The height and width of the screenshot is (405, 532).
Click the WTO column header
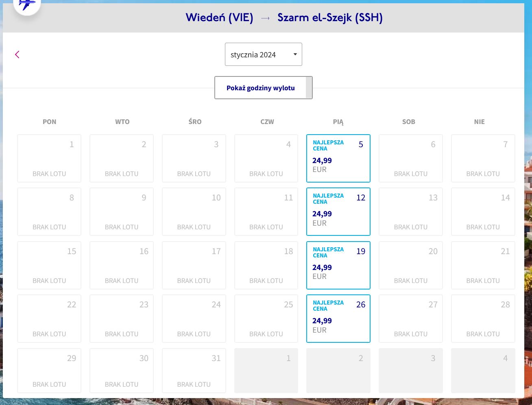(x=122, y=122)
